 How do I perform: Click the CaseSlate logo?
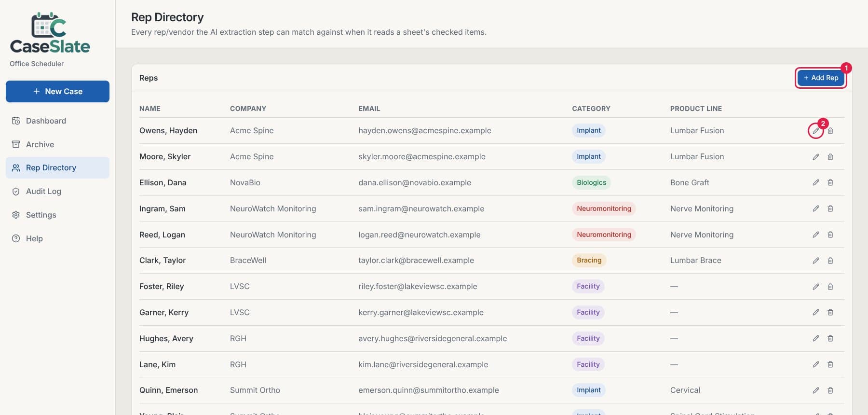(50, 33)
